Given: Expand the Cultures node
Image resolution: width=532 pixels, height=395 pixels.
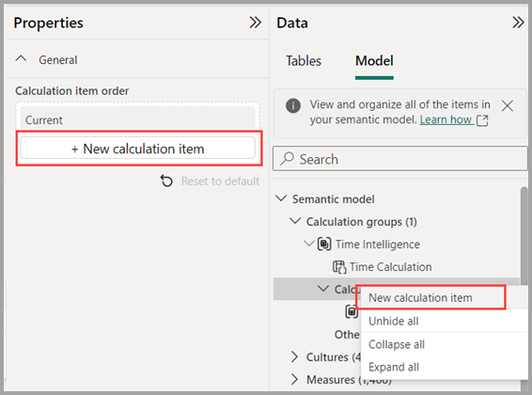Looking at the screenshot, I should [x=294, y=357].
